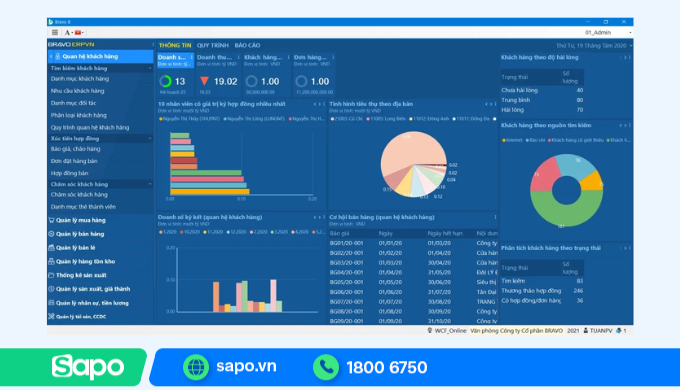Viewport: 680px width, 390px height.
Task: Collapse the Tìm kiếm khách hàng group
Action: [150, 68]
